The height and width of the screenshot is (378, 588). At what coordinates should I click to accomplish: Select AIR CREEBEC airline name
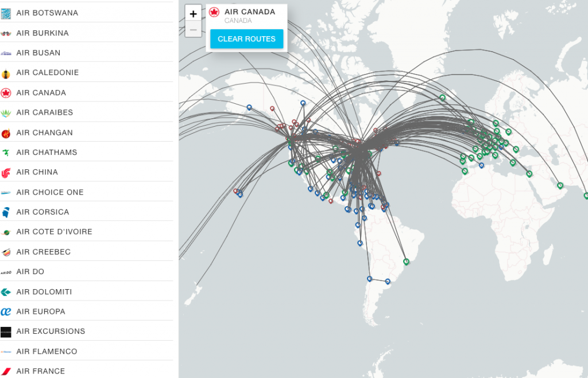coord(44,252)
